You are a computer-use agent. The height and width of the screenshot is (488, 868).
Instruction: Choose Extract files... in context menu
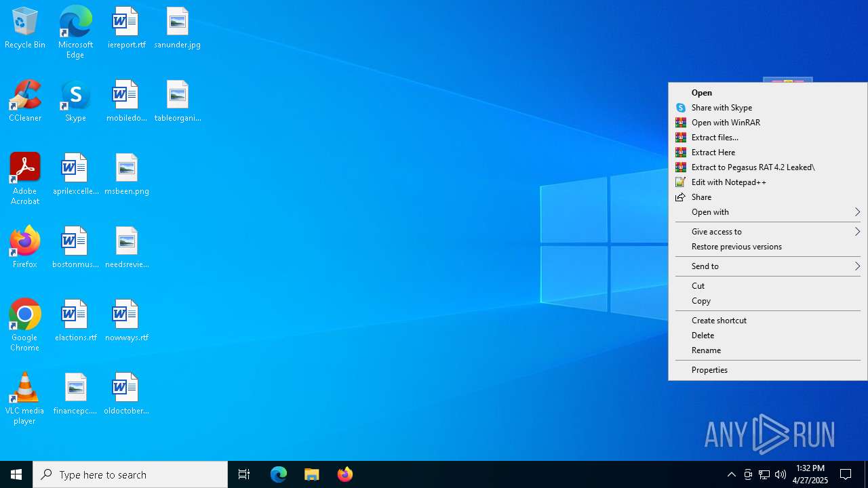768,138
